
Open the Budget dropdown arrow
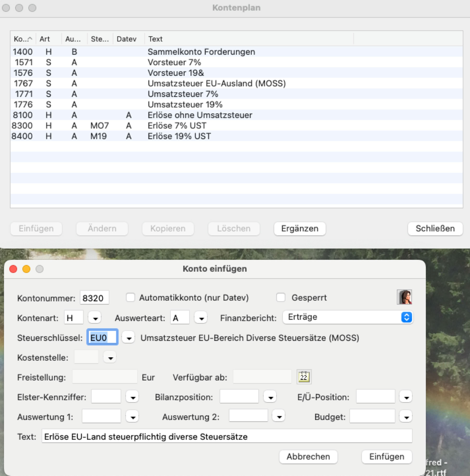406,417
